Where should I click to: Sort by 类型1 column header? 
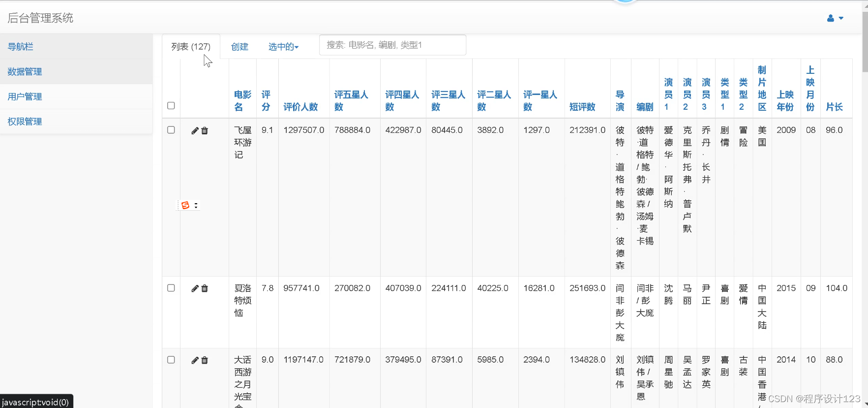pyautogui.click(x=724, y=94)
